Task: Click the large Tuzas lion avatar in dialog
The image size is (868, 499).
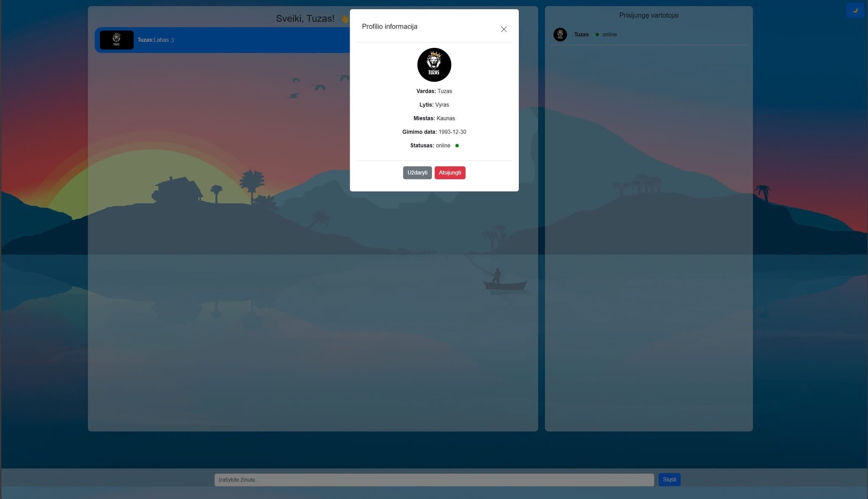Action: (x=434, y=65)
